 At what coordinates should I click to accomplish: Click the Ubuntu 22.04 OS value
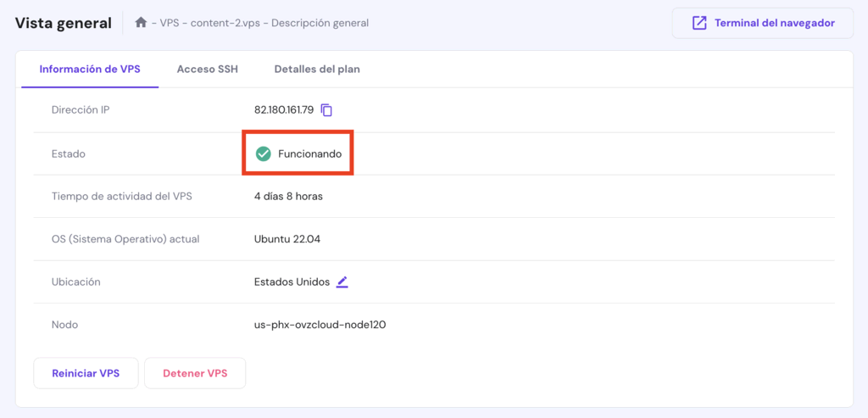pos(287,239)
